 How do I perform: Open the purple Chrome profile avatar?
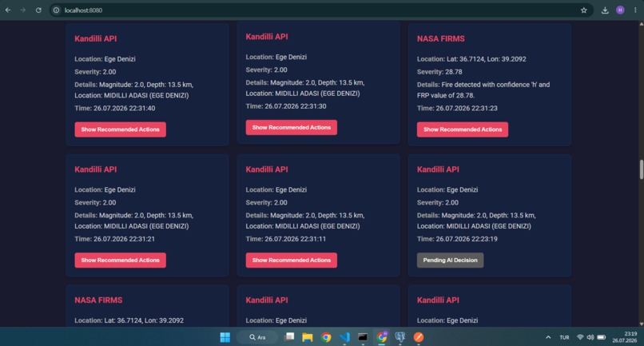tap(620, 10)
